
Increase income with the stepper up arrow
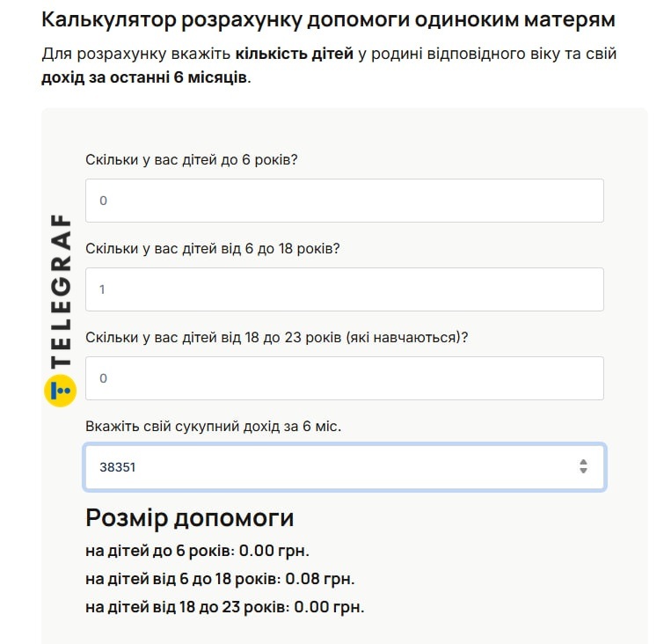(x=583, y=461)
